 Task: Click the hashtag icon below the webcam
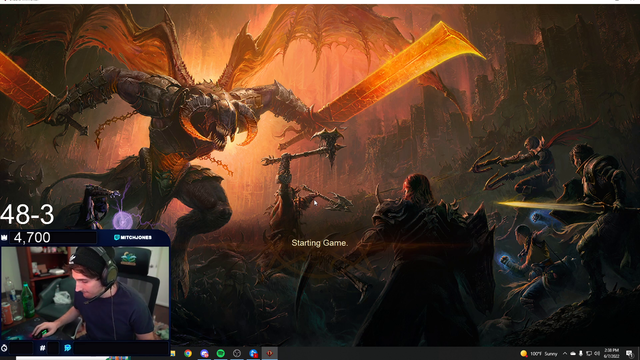coord(42,348)
